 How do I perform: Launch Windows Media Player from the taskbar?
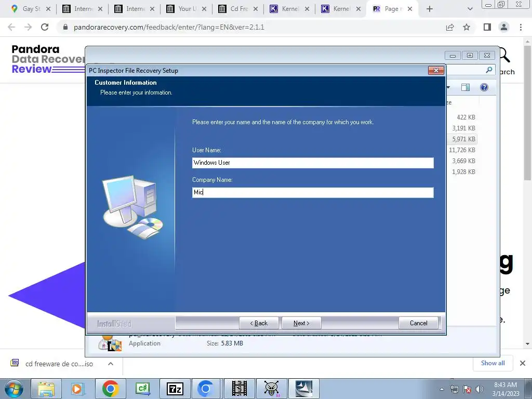[77, 389]
